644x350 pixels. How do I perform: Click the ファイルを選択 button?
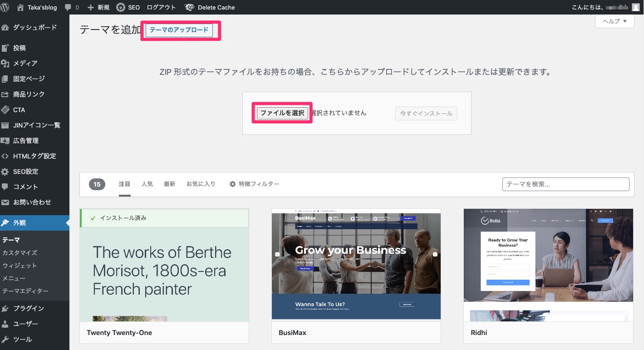(282, 113)
